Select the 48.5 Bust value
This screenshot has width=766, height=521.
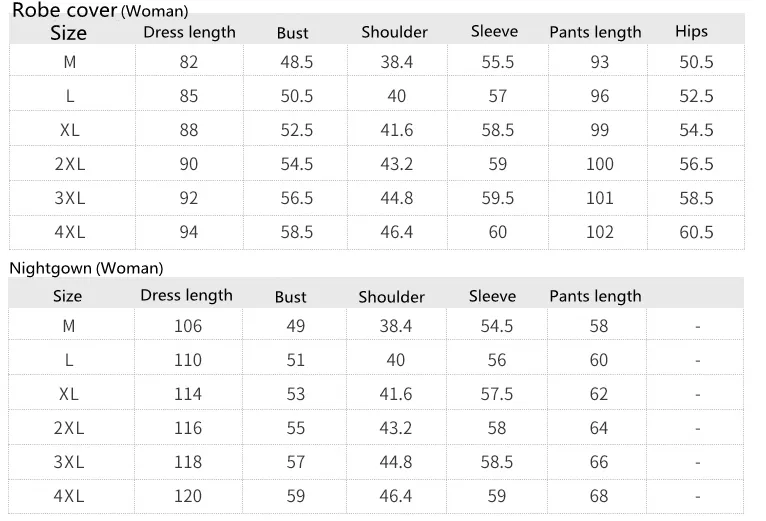(297, 62)
